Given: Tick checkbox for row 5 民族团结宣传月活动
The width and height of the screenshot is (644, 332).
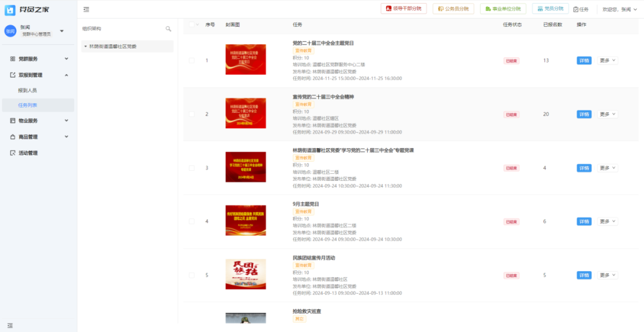Looking at the screenshot, I should (x=191, y=275).
